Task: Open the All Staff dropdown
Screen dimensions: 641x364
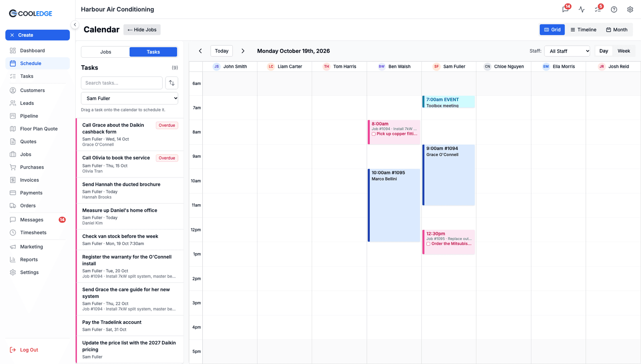Action: (567, 51)
